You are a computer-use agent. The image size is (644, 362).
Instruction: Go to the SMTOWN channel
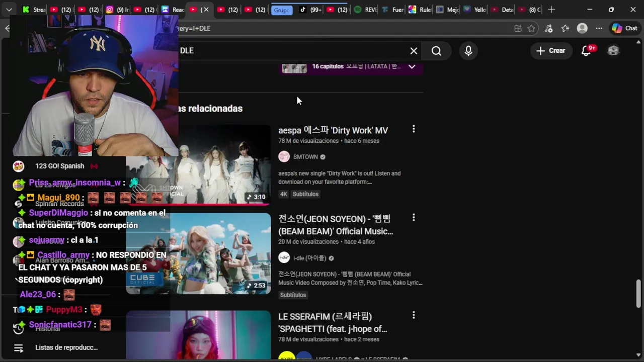tap(305, 157)
